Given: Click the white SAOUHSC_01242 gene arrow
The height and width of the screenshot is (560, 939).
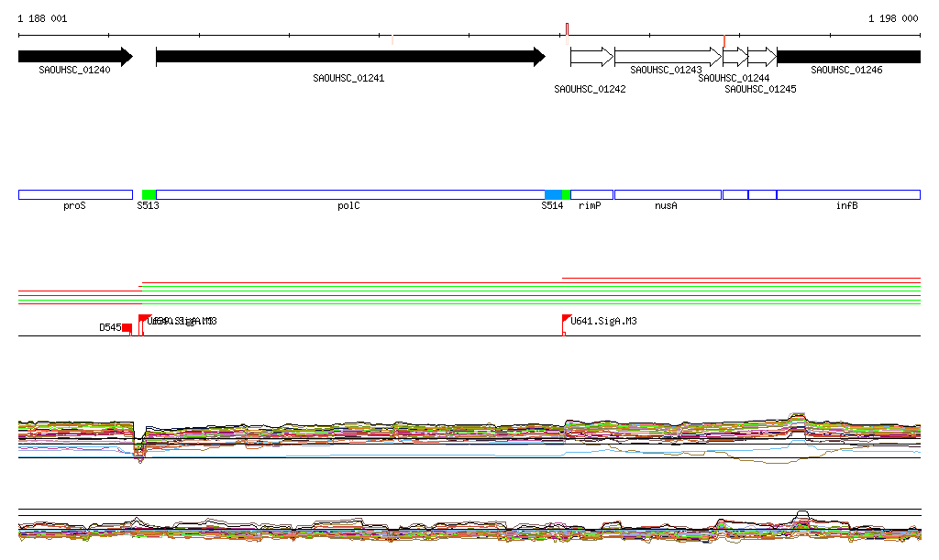Looking at the screenshot, I should (591, 57).
